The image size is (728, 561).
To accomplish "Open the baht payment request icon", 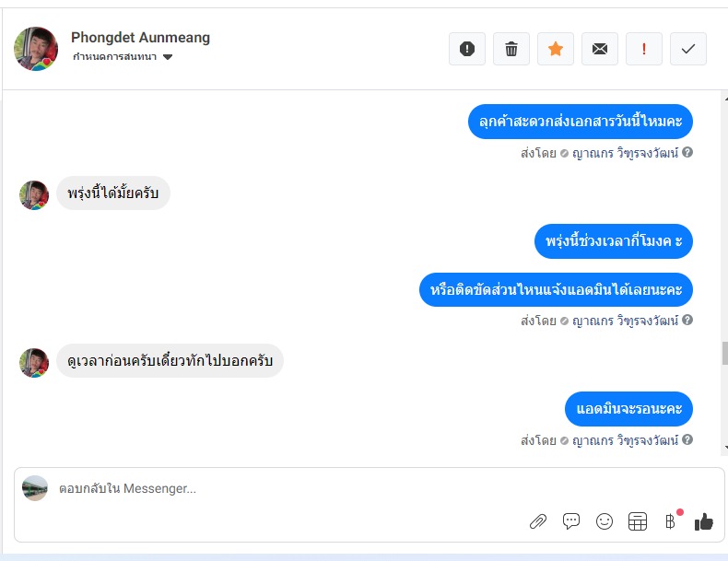I will click(670, 521).
